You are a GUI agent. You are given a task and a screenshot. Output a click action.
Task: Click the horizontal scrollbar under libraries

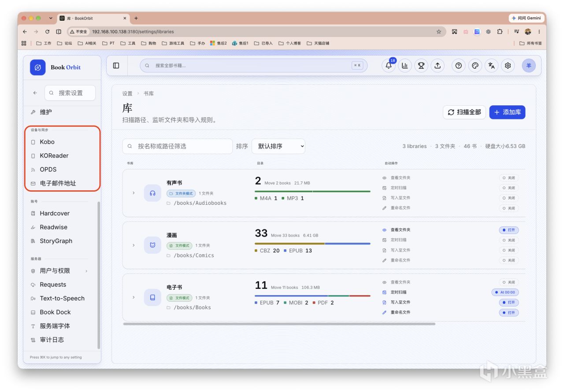point(279,324)
